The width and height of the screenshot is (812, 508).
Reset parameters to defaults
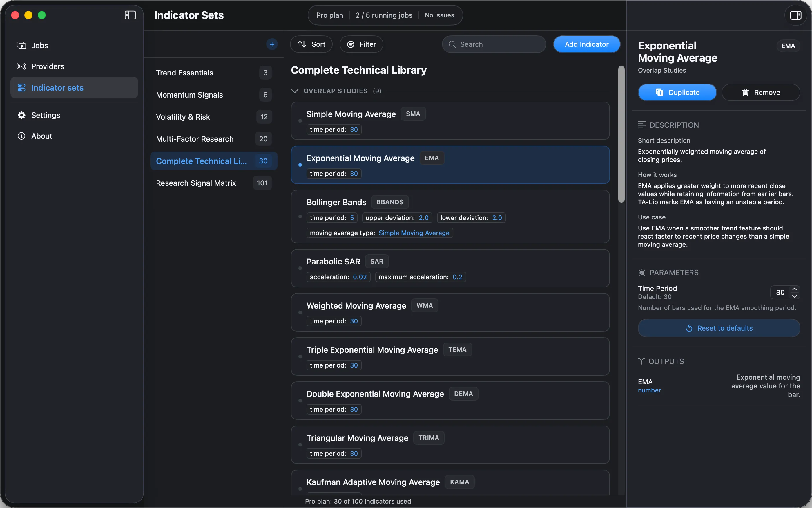tap(719, 328)
